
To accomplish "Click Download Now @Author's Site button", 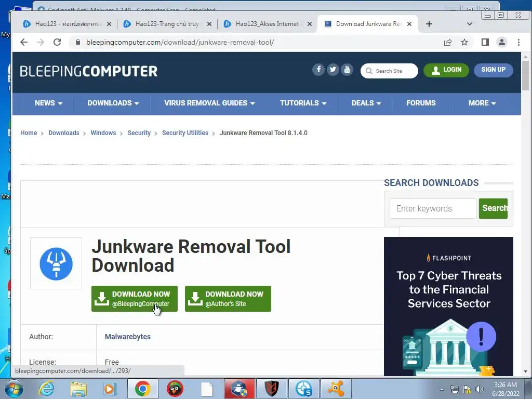I will click(228, 299).
